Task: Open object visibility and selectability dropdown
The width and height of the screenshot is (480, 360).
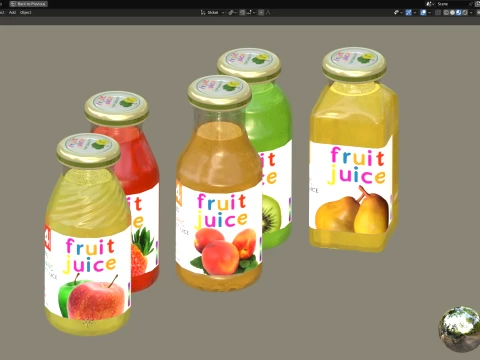Action: (398, 13)
